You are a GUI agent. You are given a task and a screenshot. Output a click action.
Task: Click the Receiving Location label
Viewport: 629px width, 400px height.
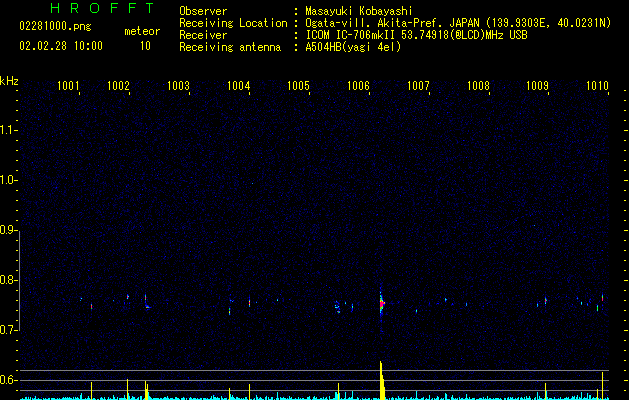pos(233,23)
